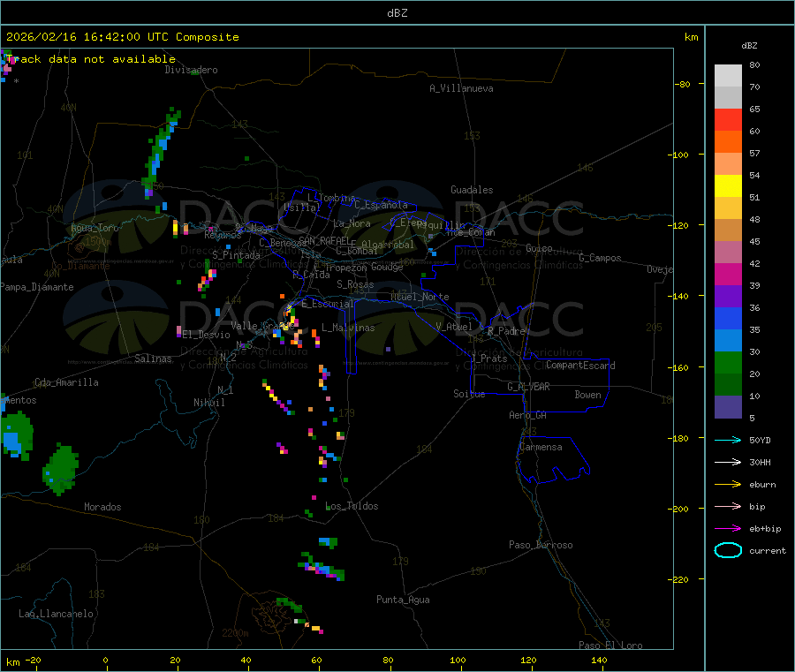Click the cyan 'current' ellipse icon
Screen dimensions: 795x672
(728, 550)
